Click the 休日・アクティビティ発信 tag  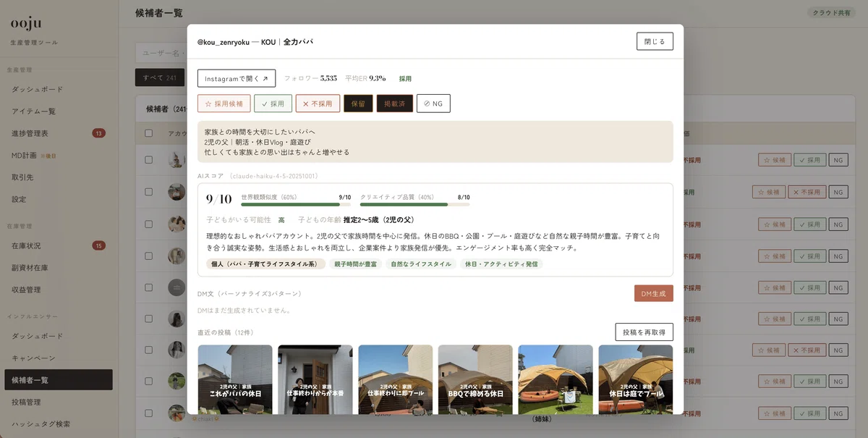pos(501,264)
